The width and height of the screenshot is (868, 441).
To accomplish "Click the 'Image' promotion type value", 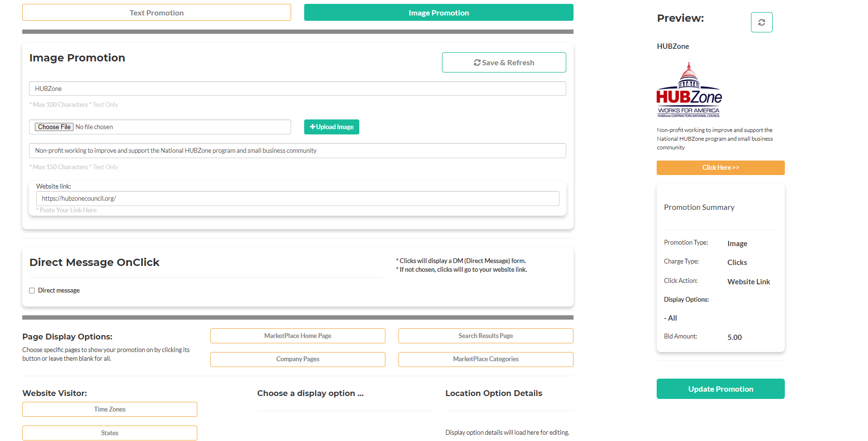I will [x=737, y=243].
